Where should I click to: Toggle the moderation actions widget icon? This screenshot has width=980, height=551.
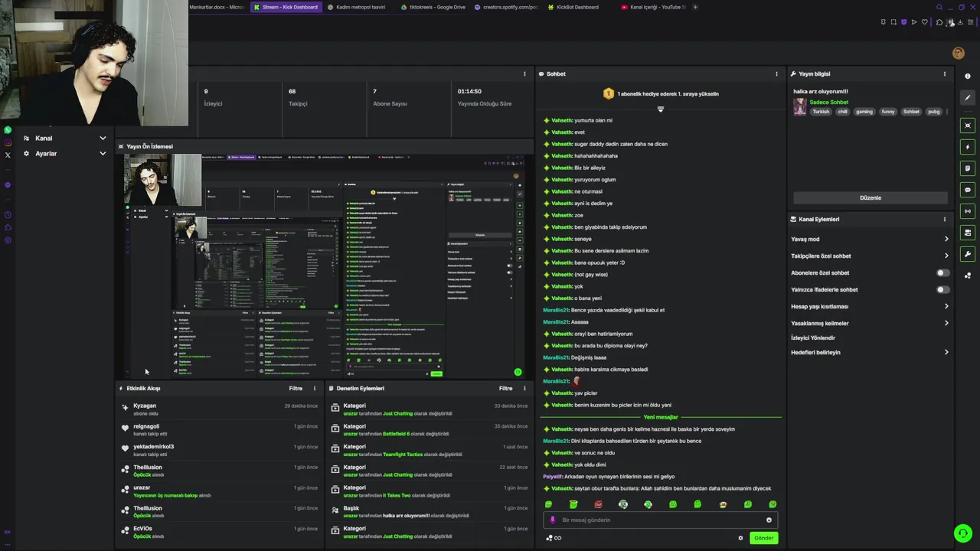tap(968, 168)
